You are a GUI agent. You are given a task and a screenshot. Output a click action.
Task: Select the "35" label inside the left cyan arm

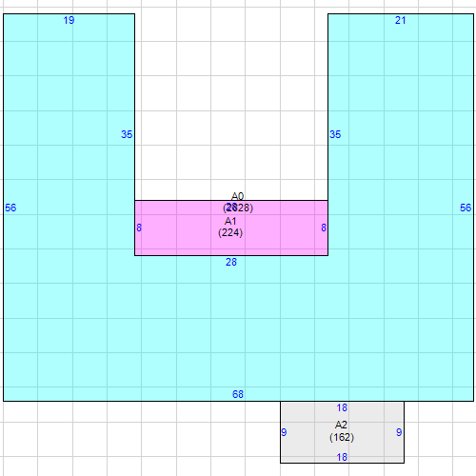(x=127, y=134)
